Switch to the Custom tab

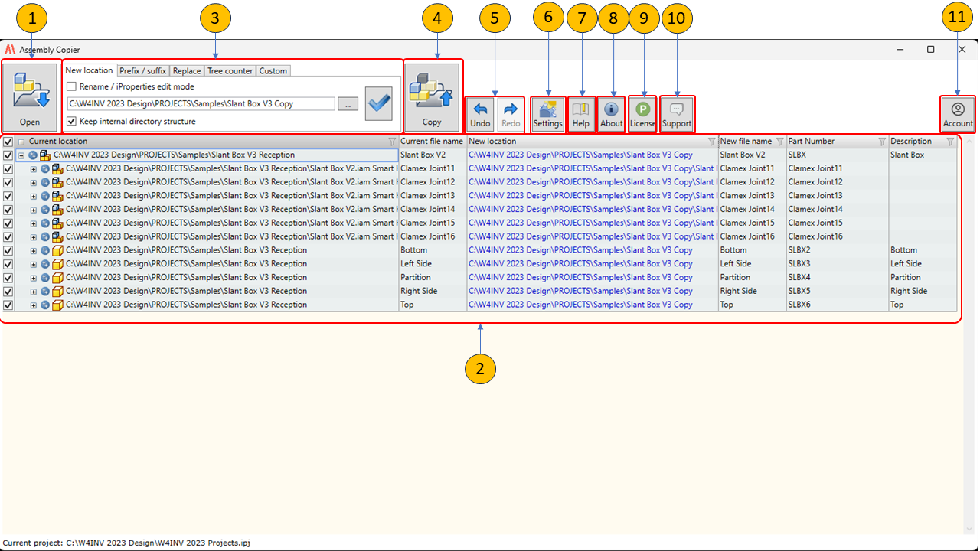point(273,71)
